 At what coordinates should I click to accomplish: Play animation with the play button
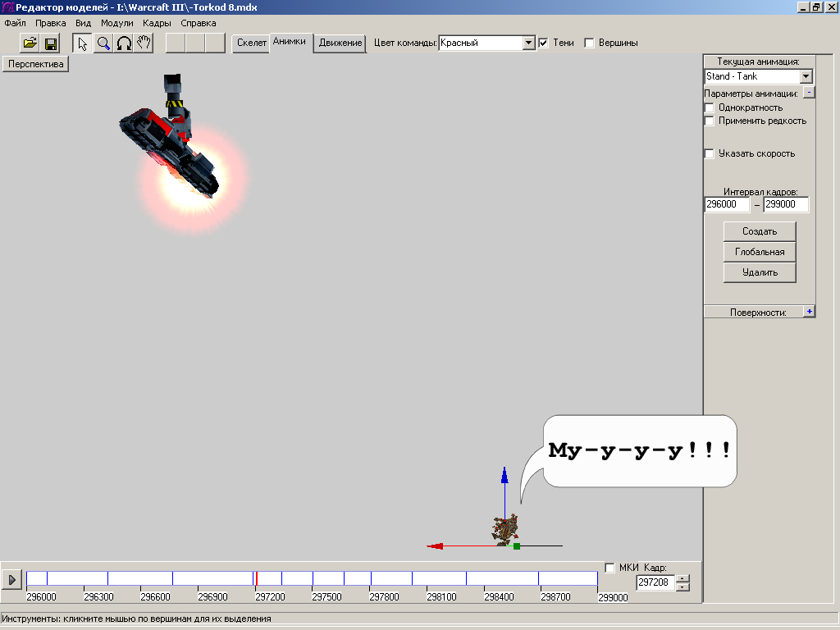click(x=11, y=579)
